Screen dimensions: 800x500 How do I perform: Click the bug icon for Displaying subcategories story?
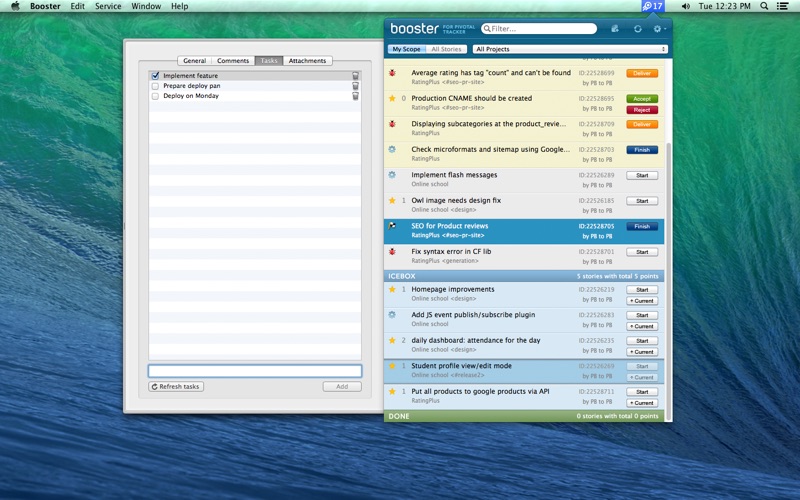(x=392, y=124)
